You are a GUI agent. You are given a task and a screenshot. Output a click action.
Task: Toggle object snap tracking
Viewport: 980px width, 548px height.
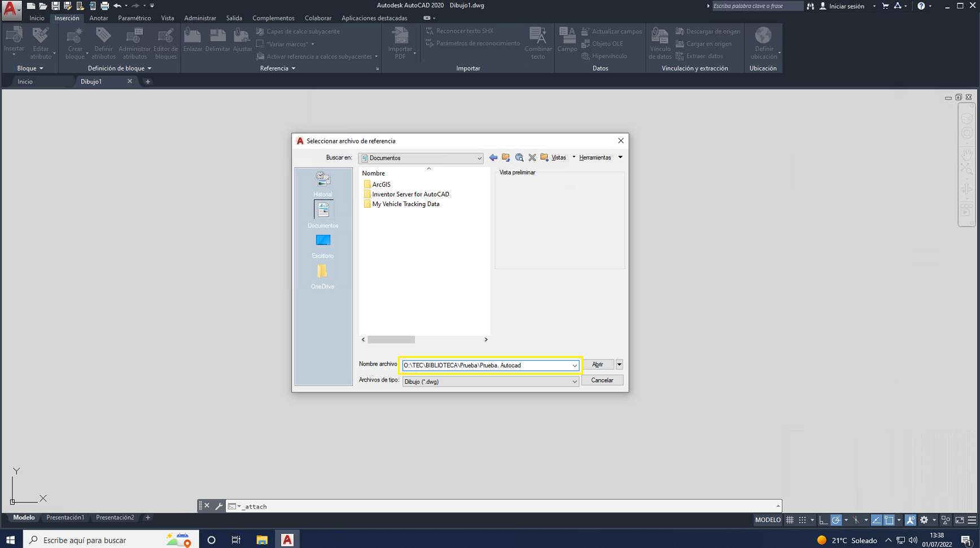point(876,520)
